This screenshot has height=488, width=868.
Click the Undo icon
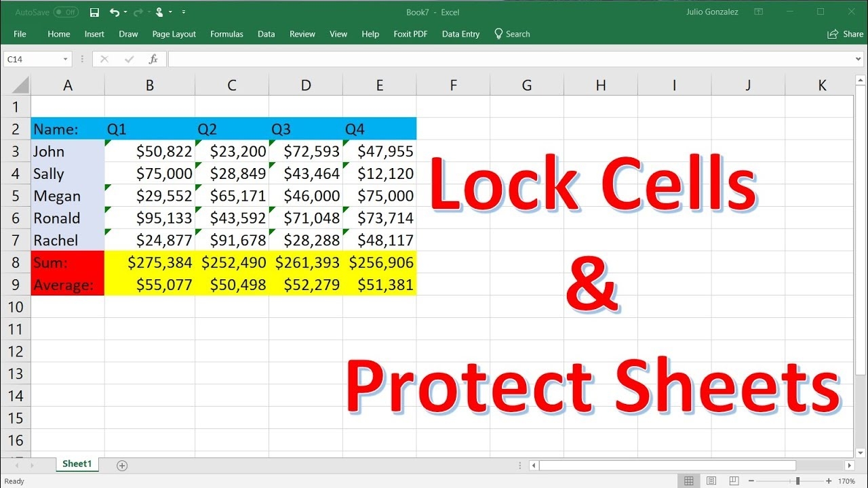click(115, 12)
